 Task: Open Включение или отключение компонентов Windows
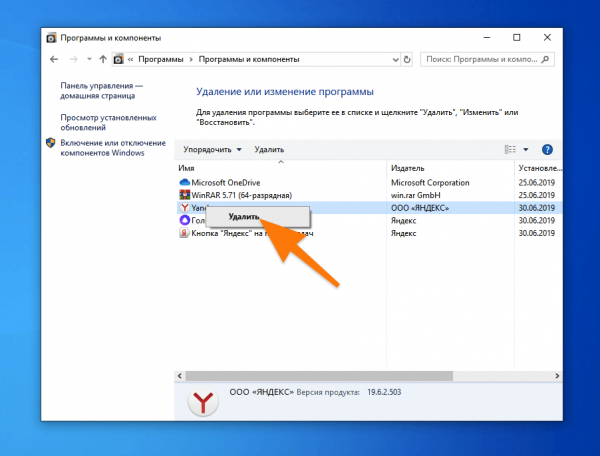pyautogui.click(x=113, y=148)
